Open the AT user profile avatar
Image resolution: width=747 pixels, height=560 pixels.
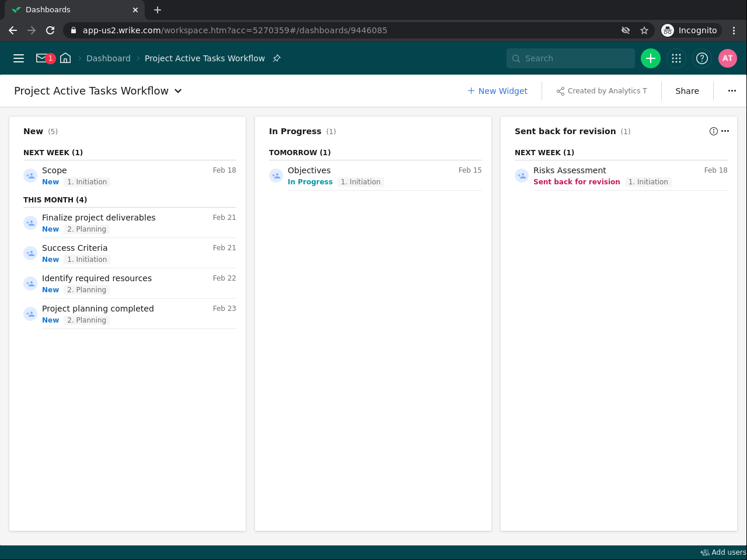[x=727, y=58]
